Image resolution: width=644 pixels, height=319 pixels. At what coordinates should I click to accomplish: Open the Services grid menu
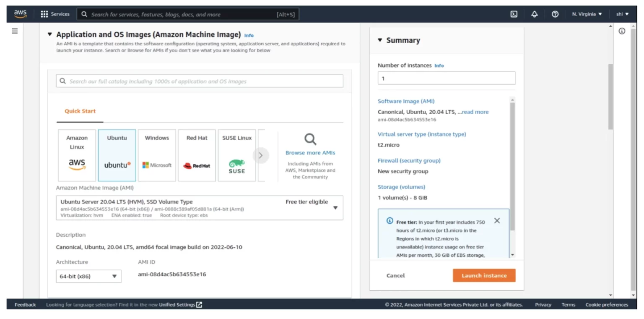click(55, 14)
